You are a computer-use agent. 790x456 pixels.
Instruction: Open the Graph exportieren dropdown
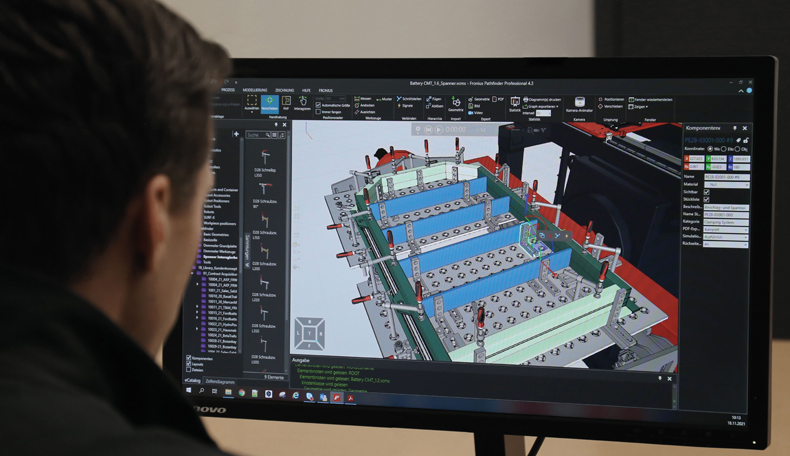(x=541, y=107)
